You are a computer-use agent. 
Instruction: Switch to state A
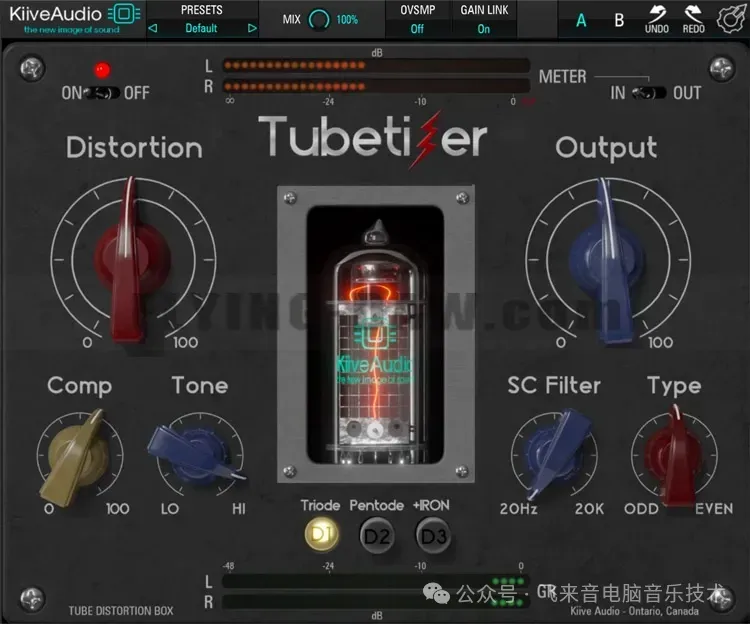[581, 20]
